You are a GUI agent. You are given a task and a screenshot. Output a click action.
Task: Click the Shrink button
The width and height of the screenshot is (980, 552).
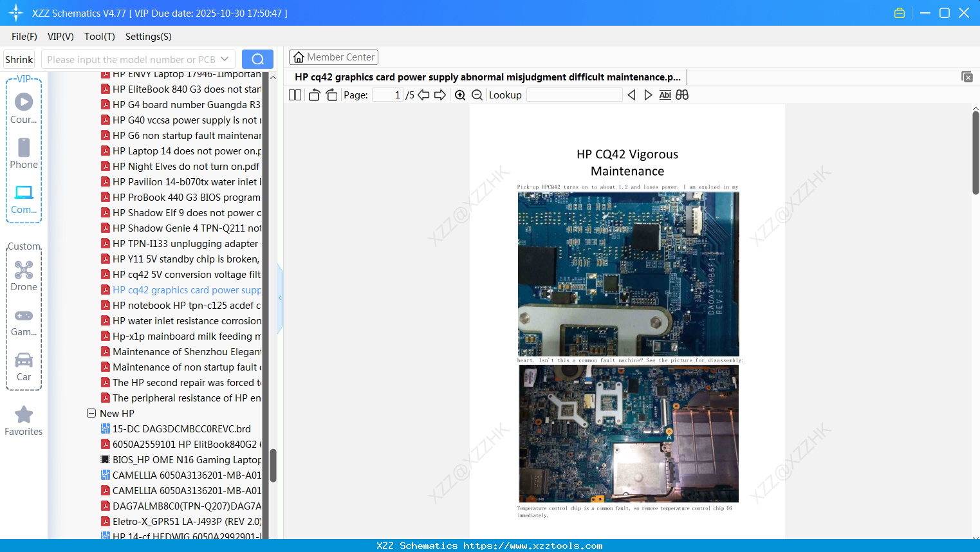(x=19, y=59)
